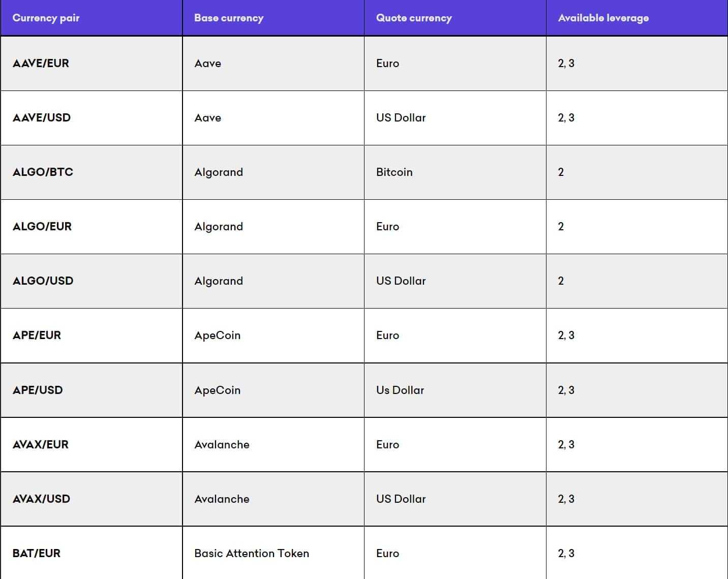Select the Bitcoin quote currency cell
Screen dimensions: 728x579
pos(395,172)
